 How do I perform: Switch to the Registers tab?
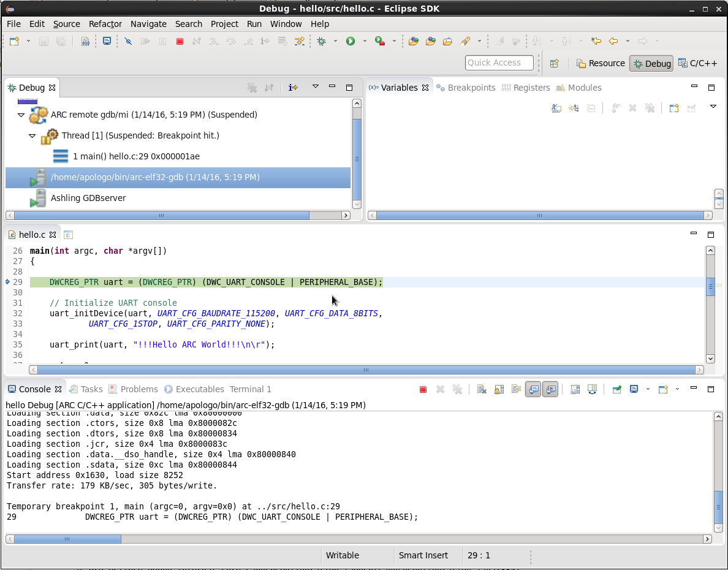click(526, 88)
